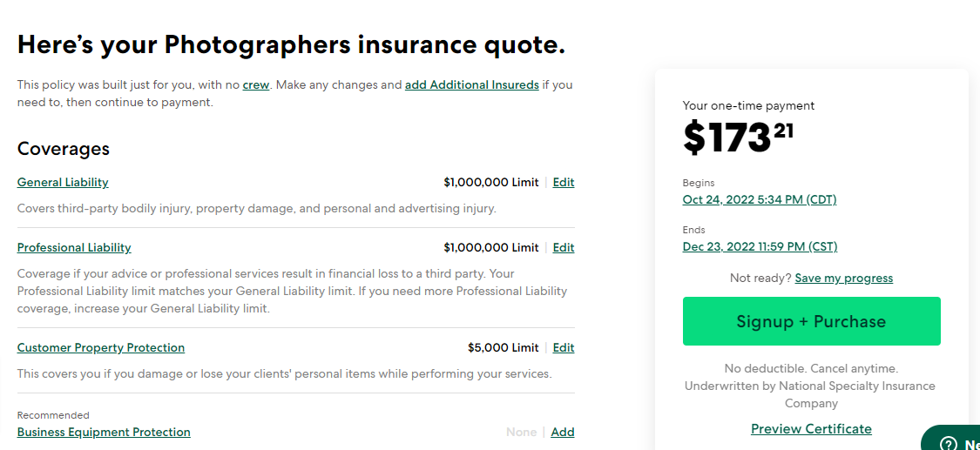Open the help chat question-mark icon
Image resolution: width=980 pixels, height=450 pixels.
[949, 444]
